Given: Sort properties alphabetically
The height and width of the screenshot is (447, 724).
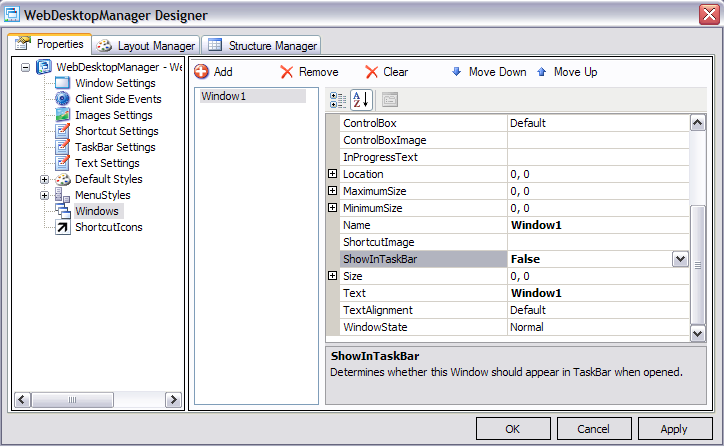Looking at the screenshot, I should pyautogui.click(x=361, y=99).
